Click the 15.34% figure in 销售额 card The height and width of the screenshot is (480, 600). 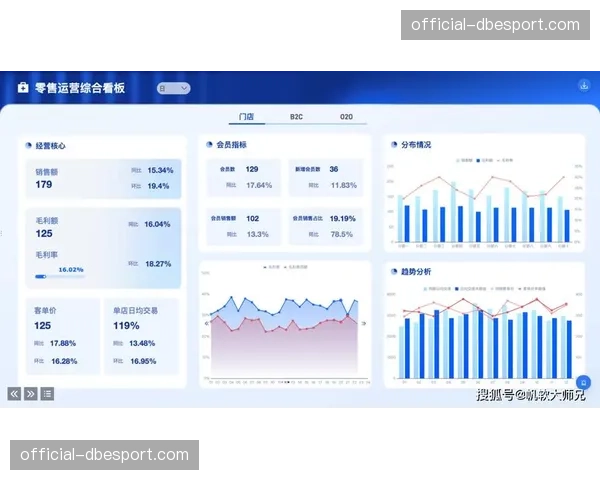[x=160, y=170]
